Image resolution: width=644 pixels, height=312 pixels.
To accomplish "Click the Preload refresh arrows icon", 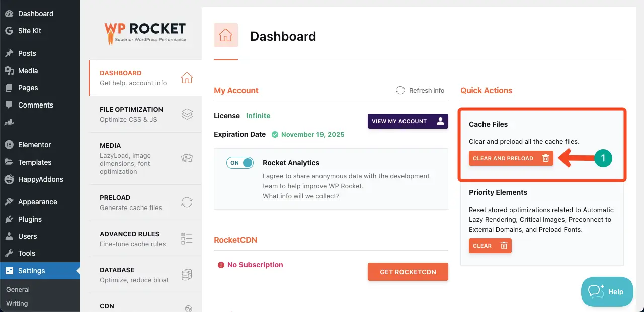I will (187, 202).
